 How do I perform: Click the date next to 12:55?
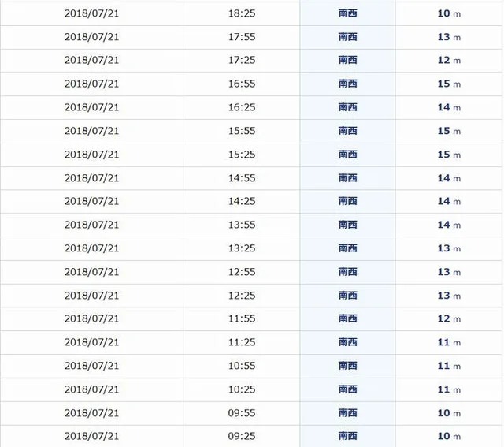[x=91, y=272]
